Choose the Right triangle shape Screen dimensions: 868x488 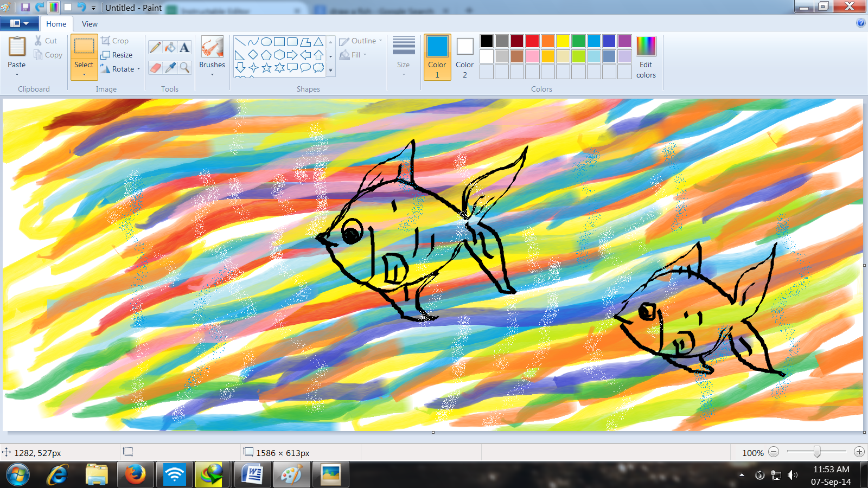[240, 55]
